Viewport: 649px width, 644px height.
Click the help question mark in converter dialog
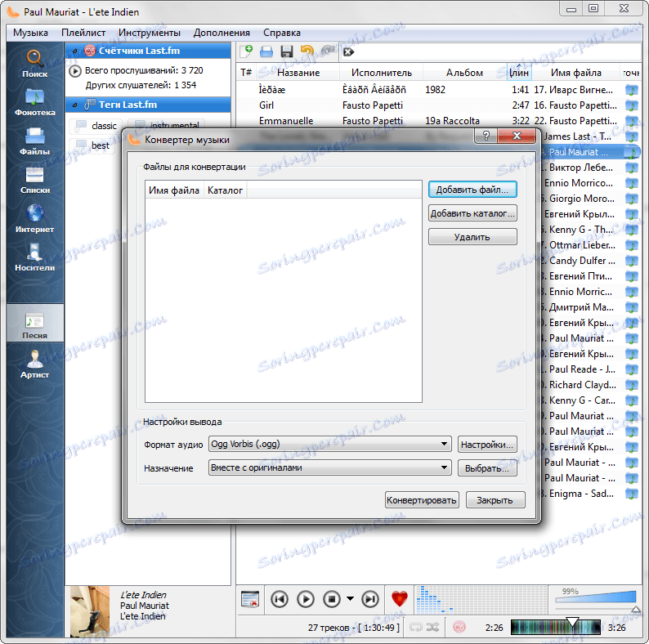(486, 136)
